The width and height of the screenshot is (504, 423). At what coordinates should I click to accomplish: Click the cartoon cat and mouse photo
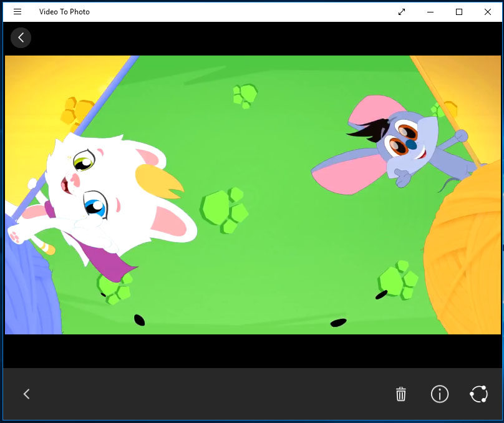pyautogui.click(x=253, y=195)
